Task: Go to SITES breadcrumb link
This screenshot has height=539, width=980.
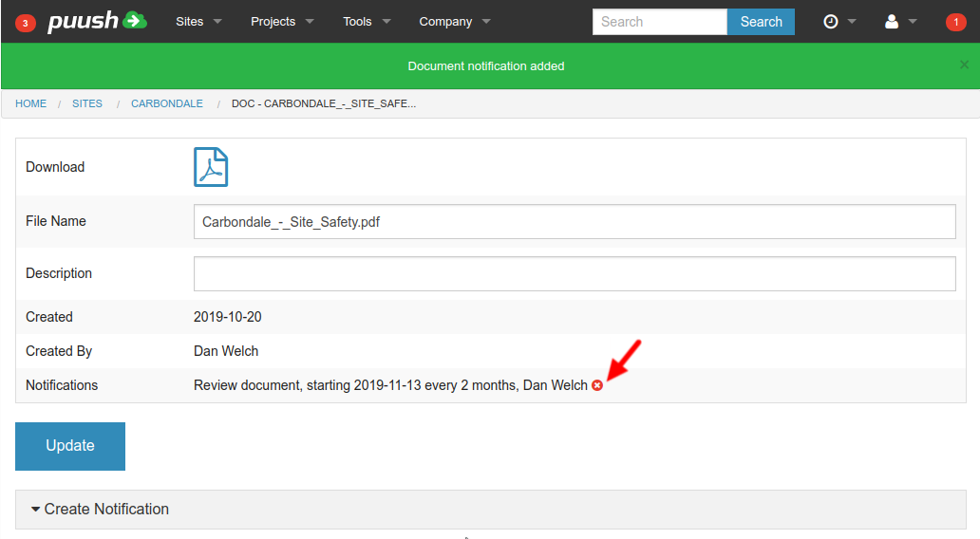Action: (87, 103)
